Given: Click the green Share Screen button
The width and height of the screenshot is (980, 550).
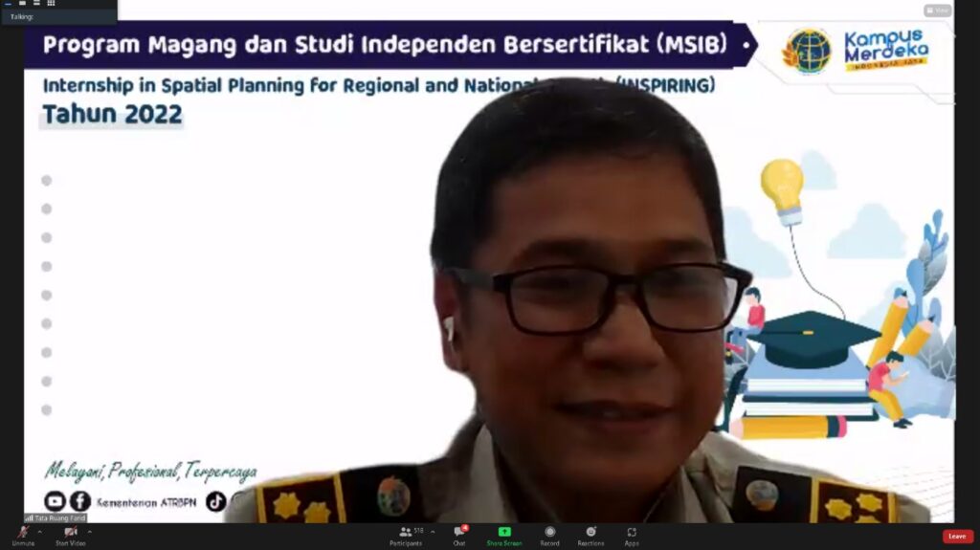Looking at the screenshot, I should click(x=504, y=534).
